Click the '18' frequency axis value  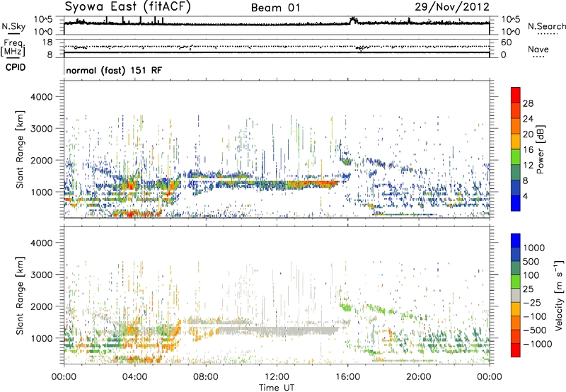47,42
